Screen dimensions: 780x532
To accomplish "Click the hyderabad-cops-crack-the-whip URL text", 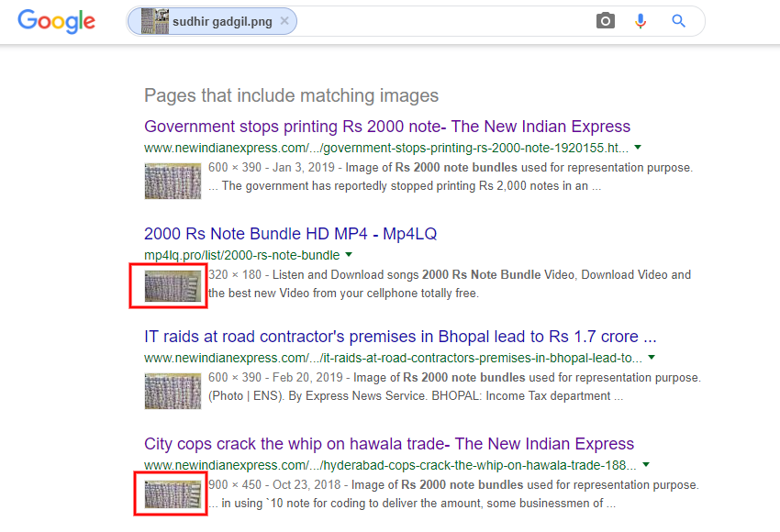I will coord(390,465).
